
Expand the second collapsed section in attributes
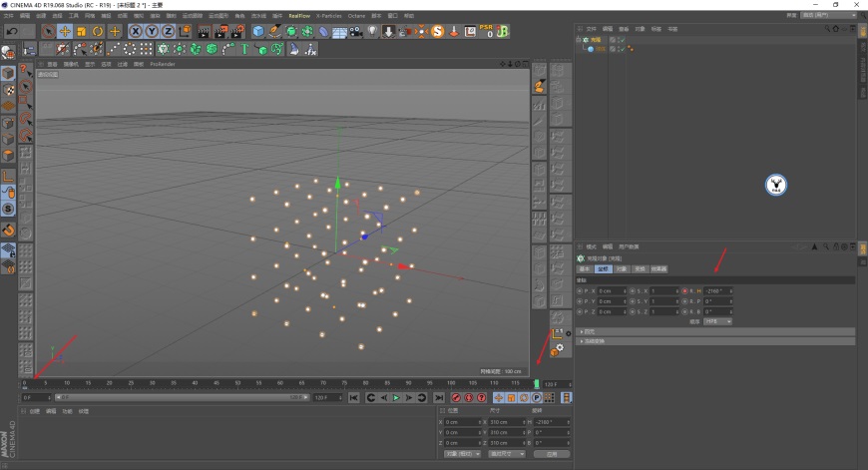(x=715, y=341)
